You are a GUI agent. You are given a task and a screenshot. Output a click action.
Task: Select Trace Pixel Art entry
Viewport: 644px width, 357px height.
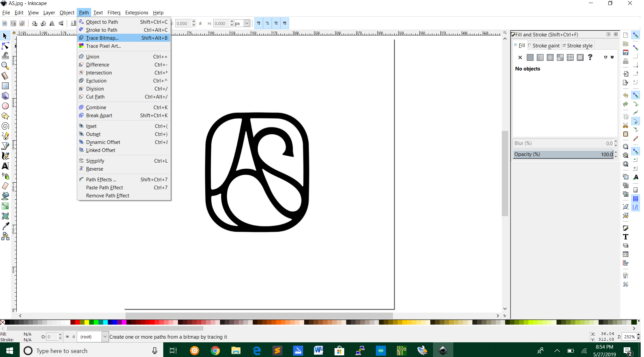point(124,46)
